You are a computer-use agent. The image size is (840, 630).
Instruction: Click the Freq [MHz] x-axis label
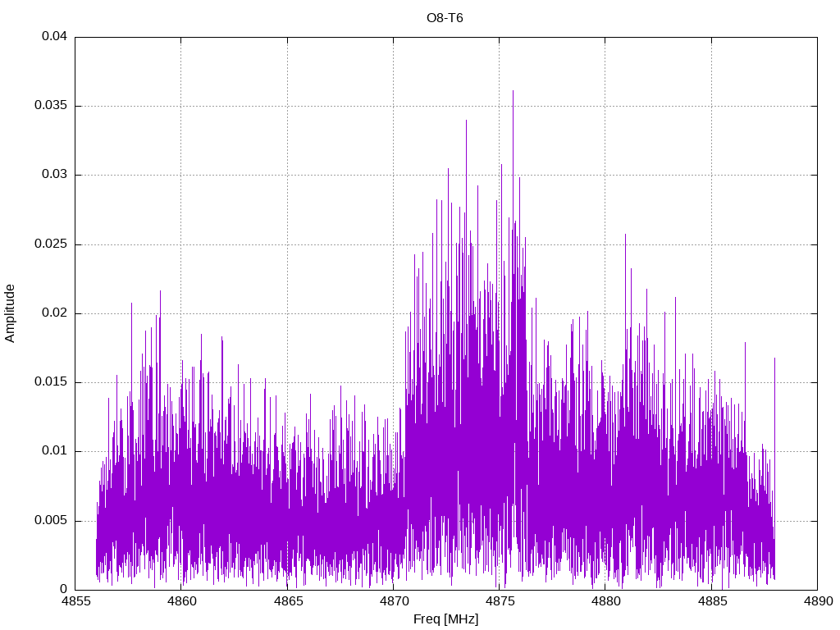tap(445, 619)
